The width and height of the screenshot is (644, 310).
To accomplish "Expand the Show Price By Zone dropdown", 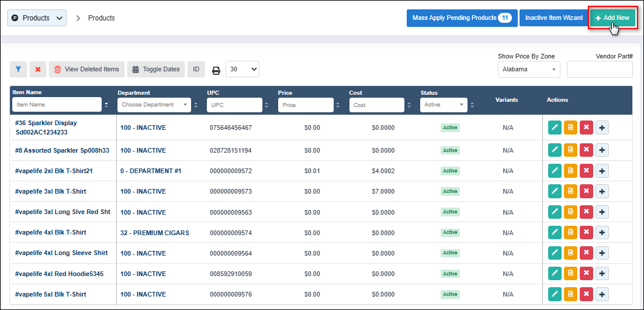I will tap(528, 70).
